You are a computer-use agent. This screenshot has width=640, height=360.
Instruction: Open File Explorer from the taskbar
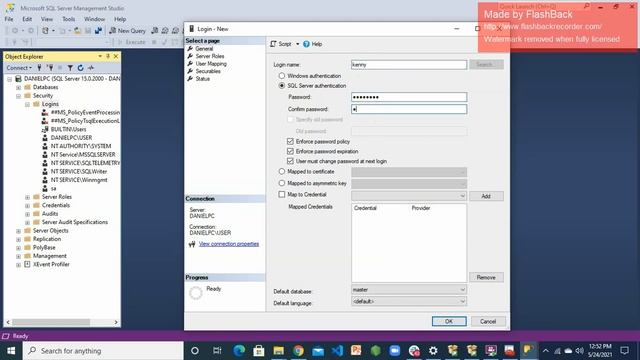(278, 351)
